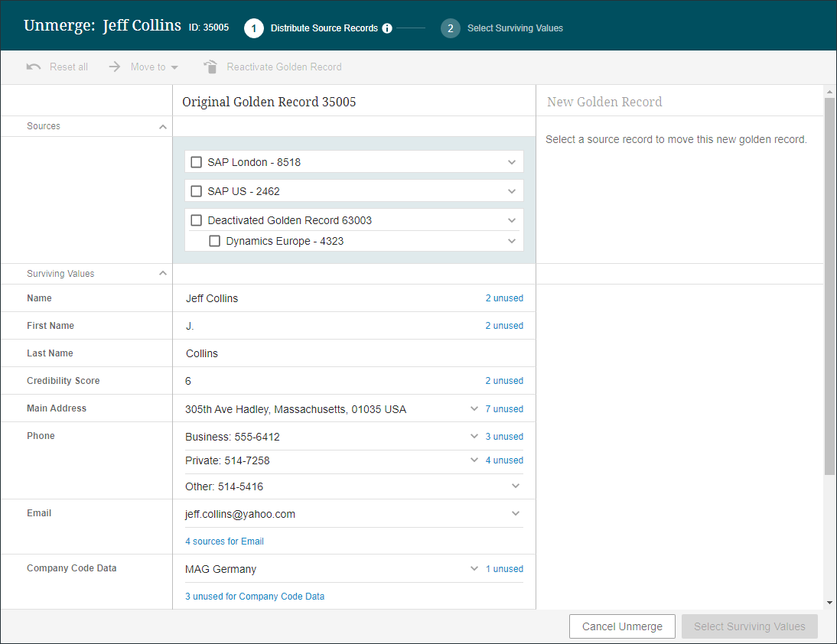This screenshot has height=644, width=837.
Task: Expand the Deactivated Golden Record 63003 row
Action: (x=512, y=220)
